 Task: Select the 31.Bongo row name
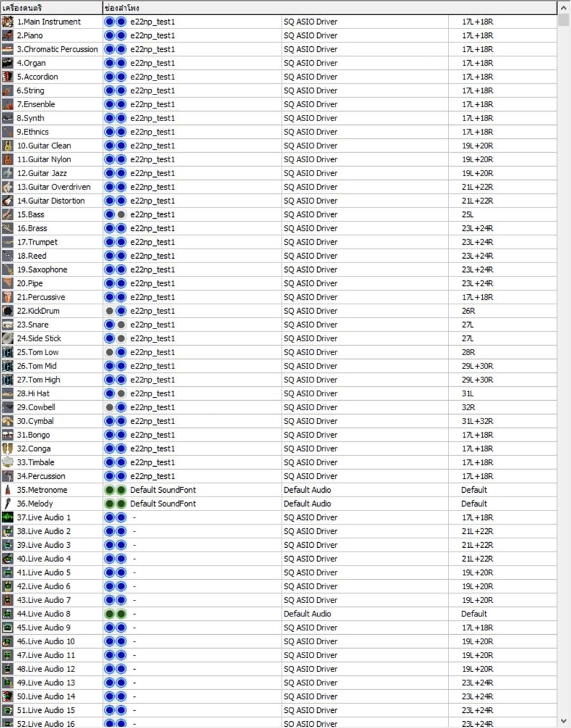coord(34,435)
